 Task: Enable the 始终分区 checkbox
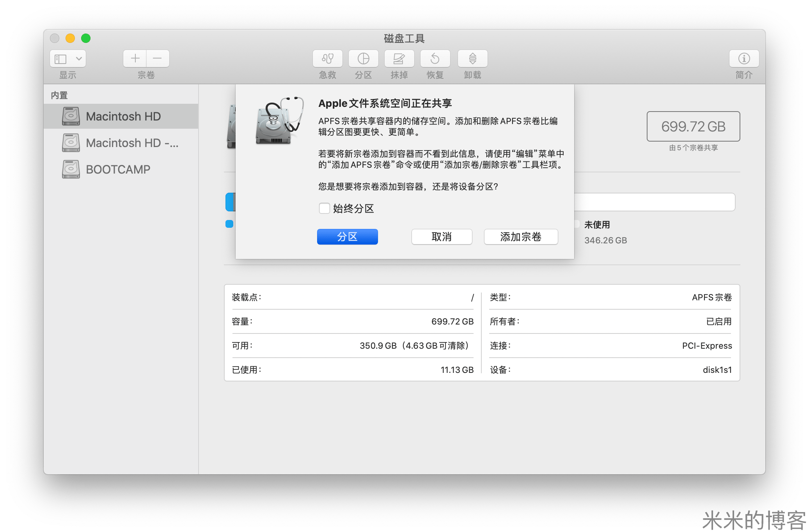click(324, 208)
